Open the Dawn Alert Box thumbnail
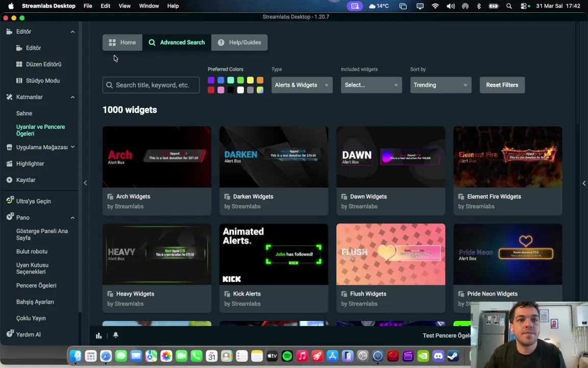The image size is (588, 368). (391, 157)
